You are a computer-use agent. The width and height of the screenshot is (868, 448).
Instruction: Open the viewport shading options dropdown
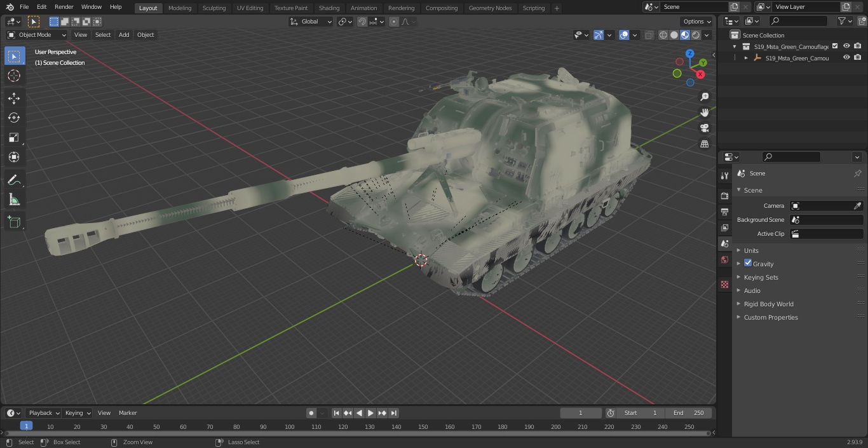706,35
